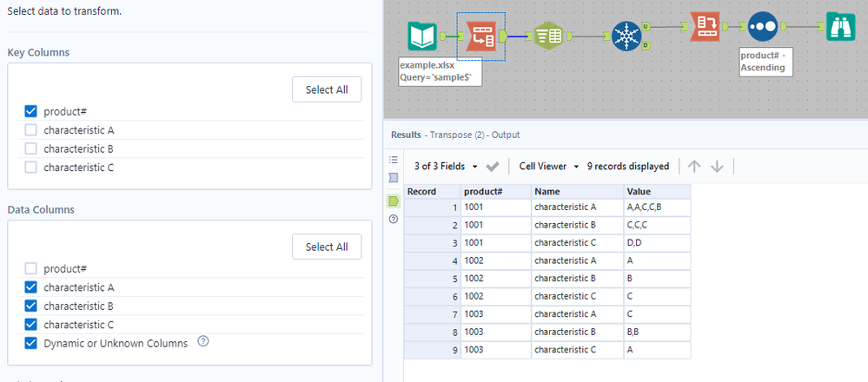Check characteristic B in Key Columns
The height and width of the screenshot is (382, 868).
pos(31,148)
